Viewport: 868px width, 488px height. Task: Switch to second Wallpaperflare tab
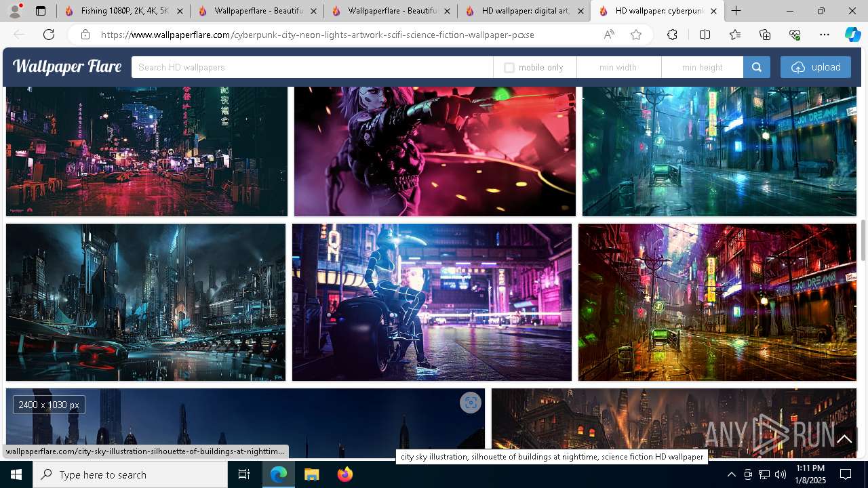(x=249, y=11)
